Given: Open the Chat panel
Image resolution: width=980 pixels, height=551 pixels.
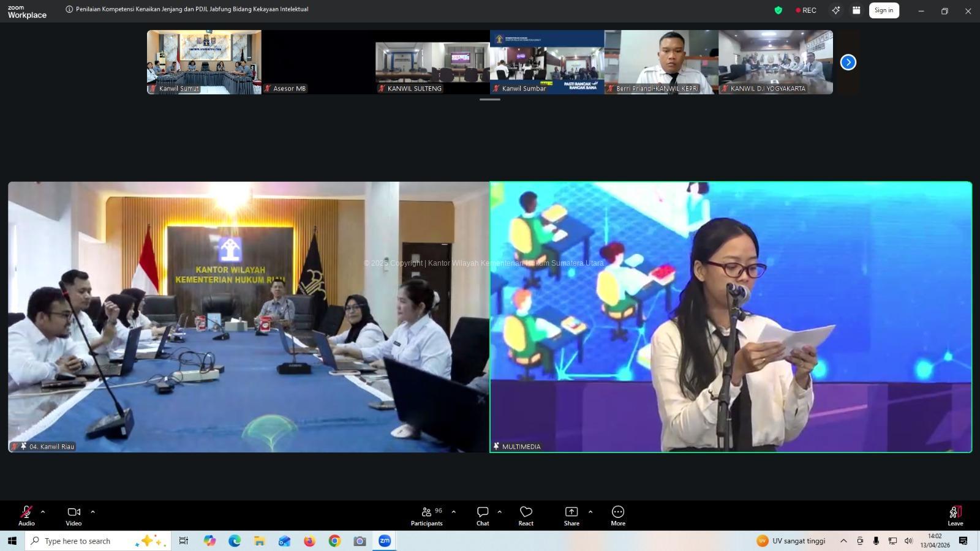Looking at the screenshot, I should coord(483,515).
